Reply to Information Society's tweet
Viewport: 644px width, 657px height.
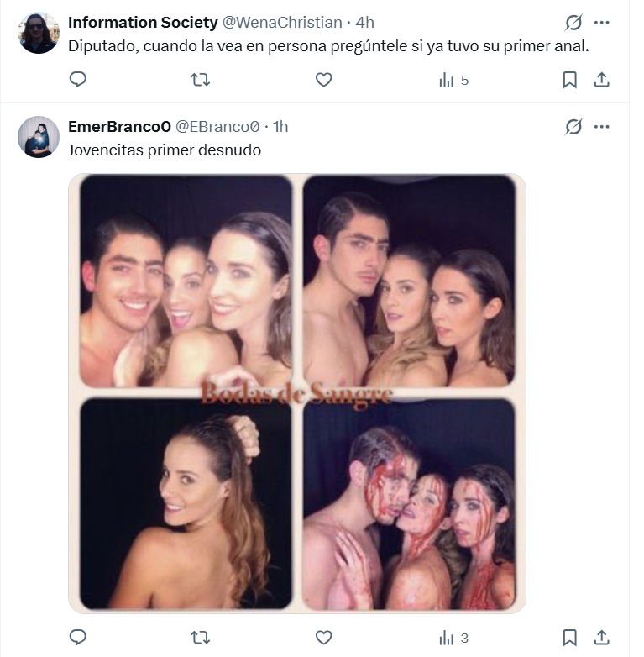tap(77, 80)
